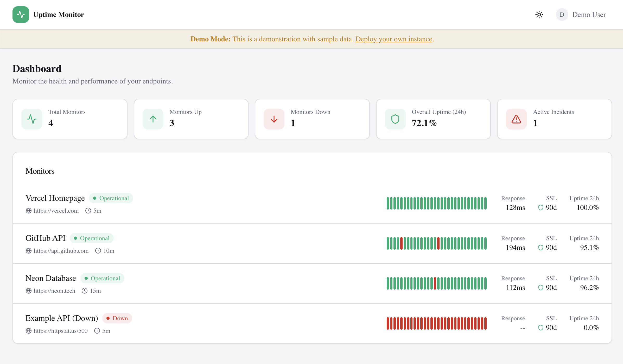This screenshot has width=623, height=364.
Task: Toggle the light/dark theme sun icon
Action: [539, 15]
